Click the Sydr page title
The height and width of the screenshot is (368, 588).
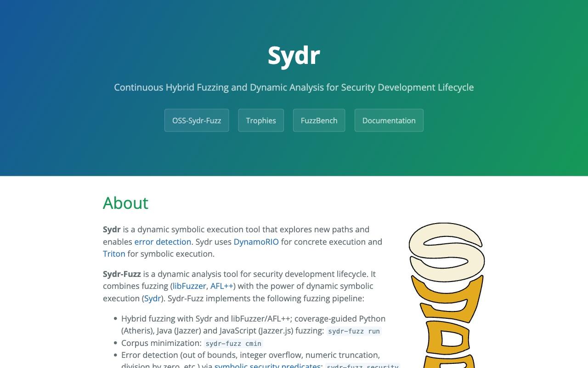tap(294, 56)
